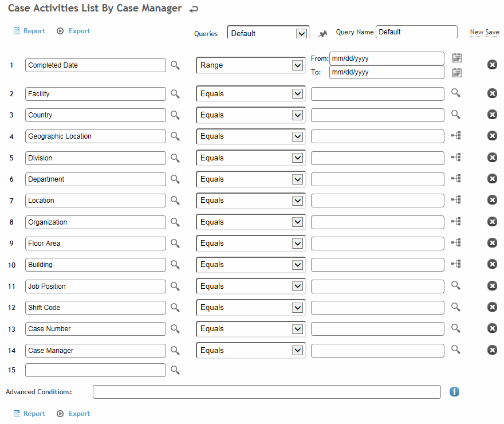Open the Equals operator dropdown for Country

(x=251, y=115)
